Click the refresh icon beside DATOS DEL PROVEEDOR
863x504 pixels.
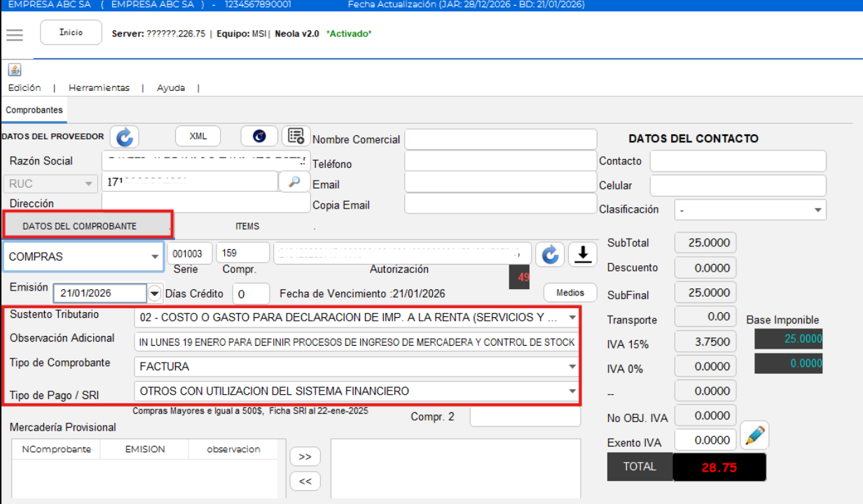click(x=125, y=137)
